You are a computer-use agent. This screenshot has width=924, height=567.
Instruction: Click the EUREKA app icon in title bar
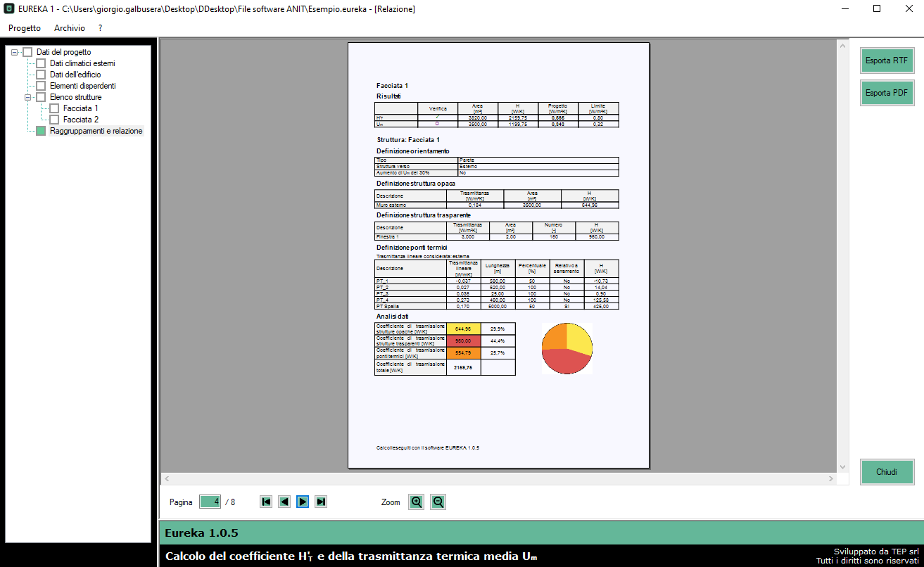9,9
